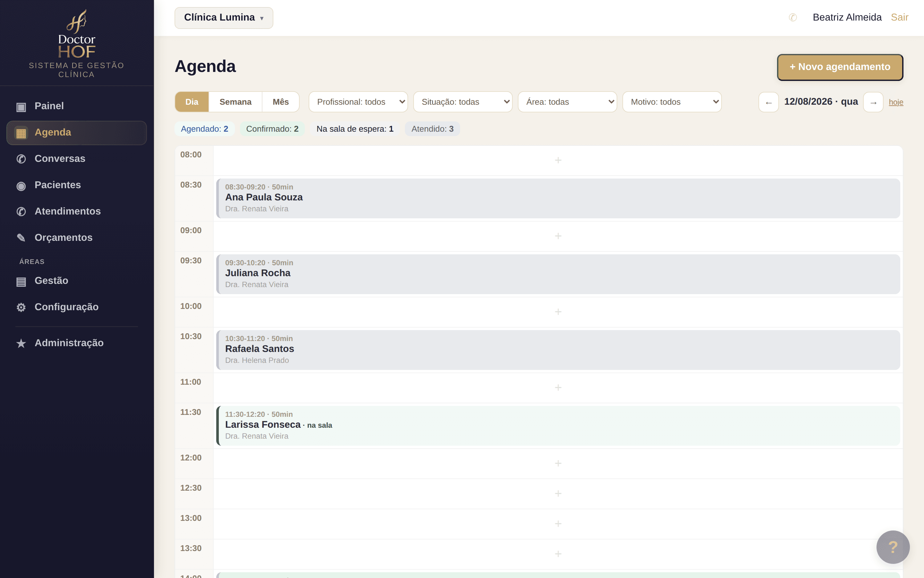Go to next day with right arrow
924x578 pixels.
pyautogui.click(x=873, y=102)
